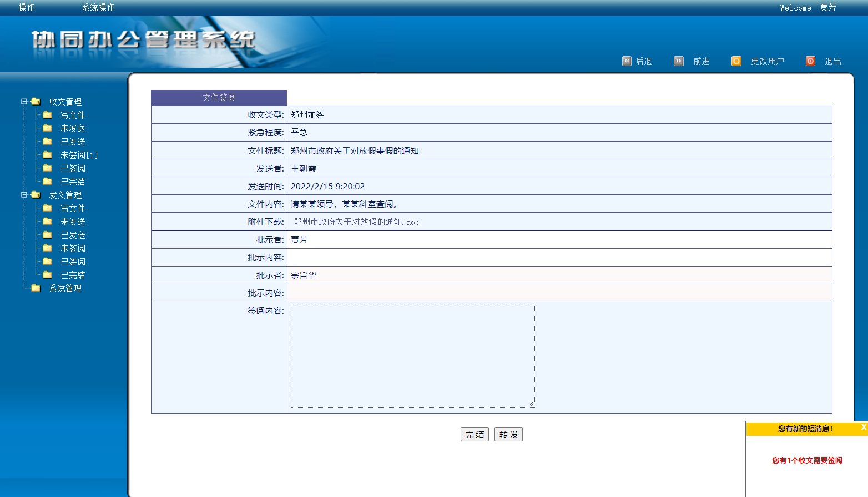Click folder icon next to 未签阅[1]
This screenshot has height=497, width=868.
click(48, 155)
